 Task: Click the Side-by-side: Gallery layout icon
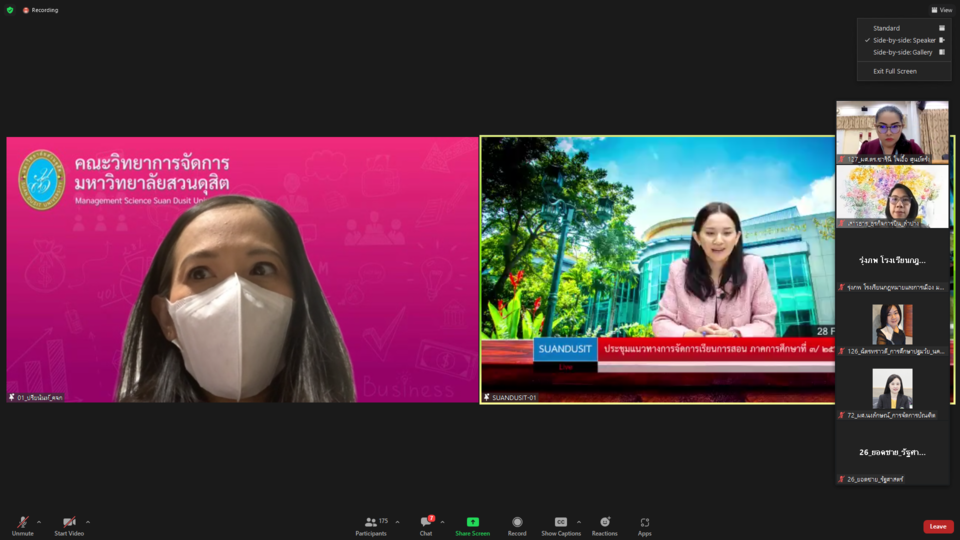click(942, 52)
